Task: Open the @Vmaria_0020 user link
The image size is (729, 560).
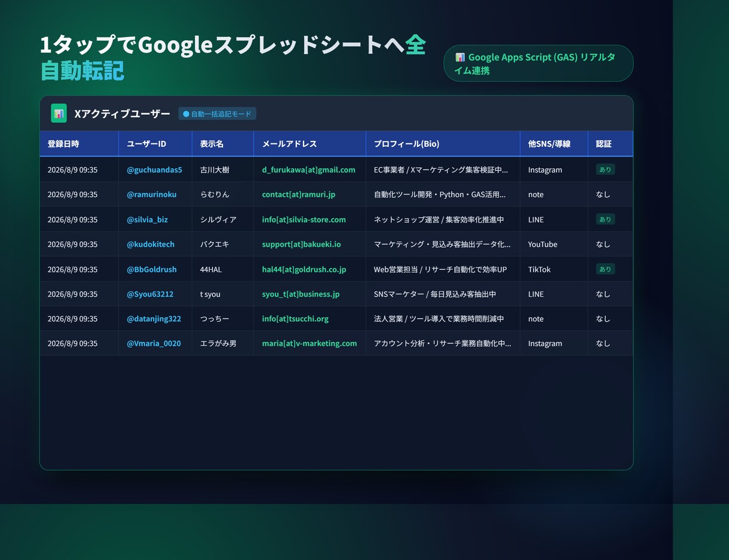Action: point(154,343)
